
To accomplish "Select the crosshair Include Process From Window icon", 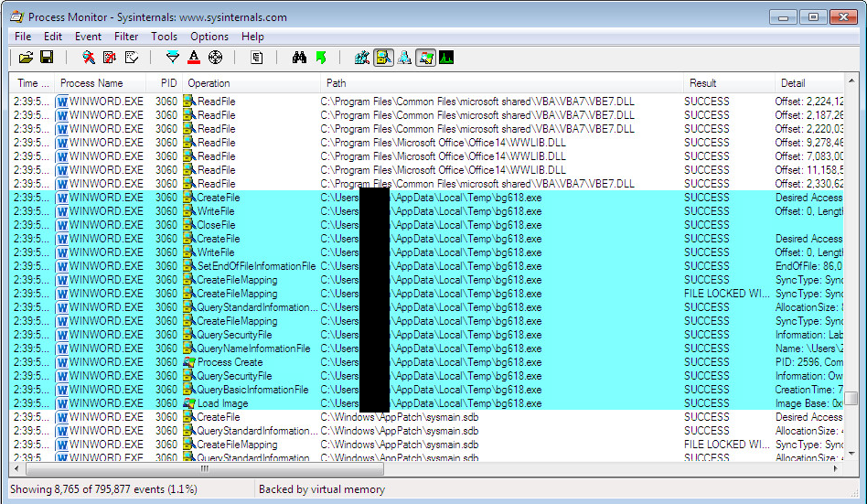I will (216, 58).
